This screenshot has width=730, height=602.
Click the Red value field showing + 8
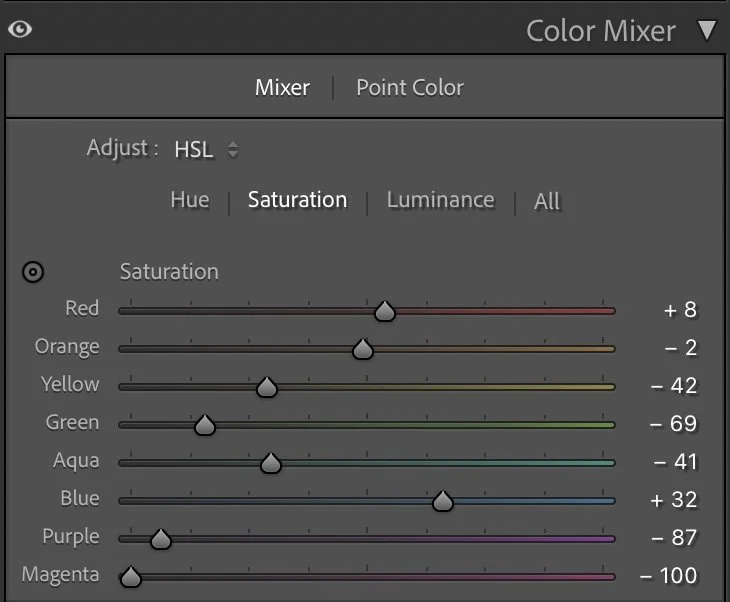point(680,310)
